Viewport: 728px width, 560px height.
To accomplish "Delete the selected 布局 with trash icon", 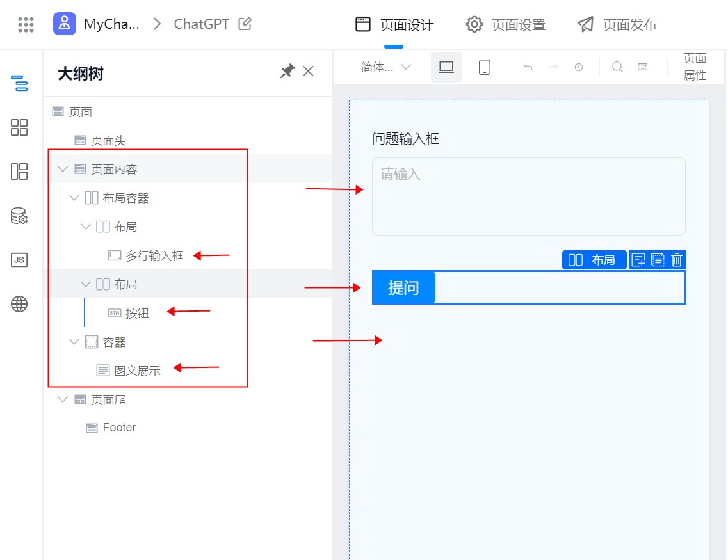I will pyautogui.click(x=677, y=260).
